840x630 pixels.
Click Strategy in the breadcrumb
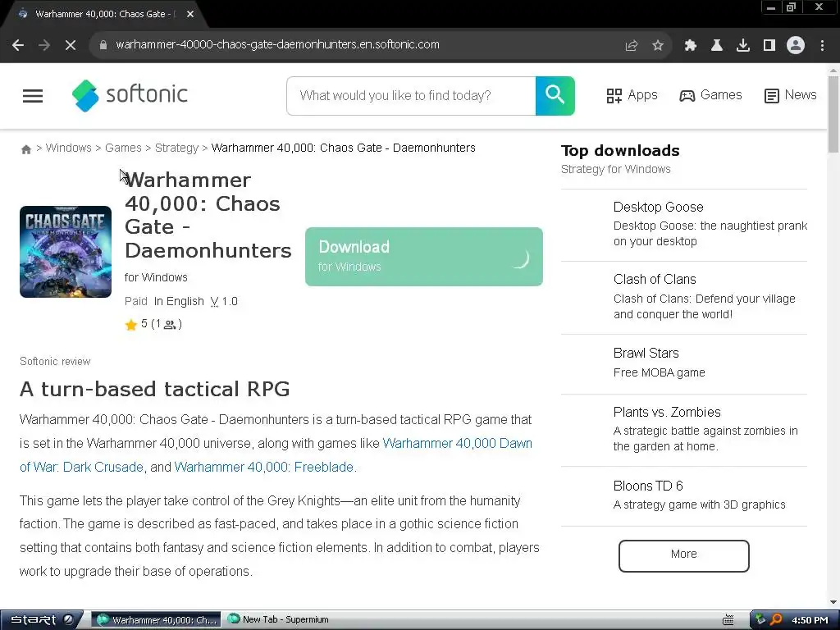point(177,148)
